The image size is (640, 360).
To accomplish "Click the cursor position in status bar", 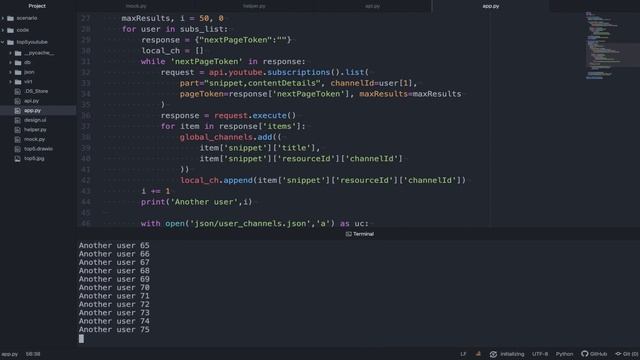I will coord(33,354).
